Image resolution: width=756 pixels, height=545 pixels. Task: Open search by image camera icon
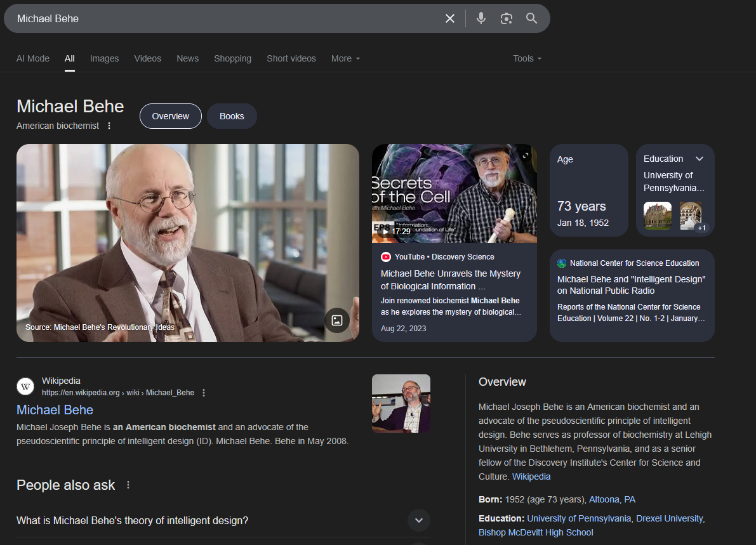[506, 18]
